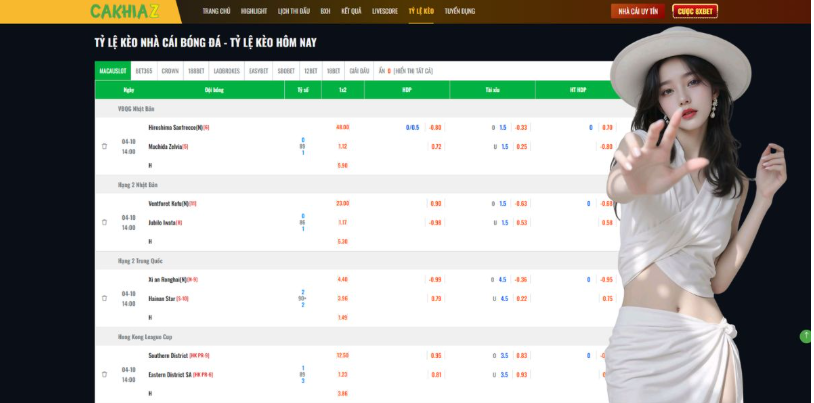Select the MACAUSLOT bookmaker tab
This screenshot has height=403, width=814.
pyautogui.click(x=113, y=71)
